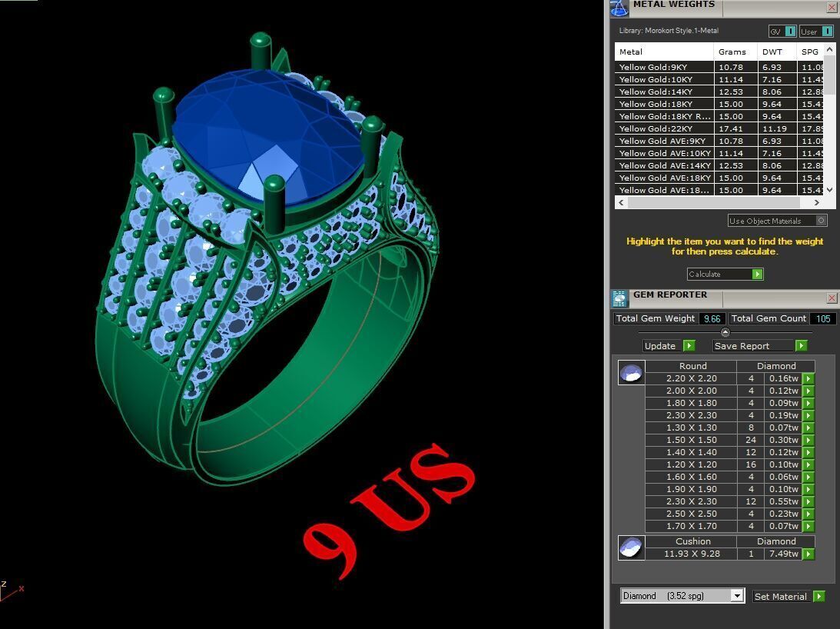Click green arrow for 2.20 X 2.20 row

tap(808, 378)
